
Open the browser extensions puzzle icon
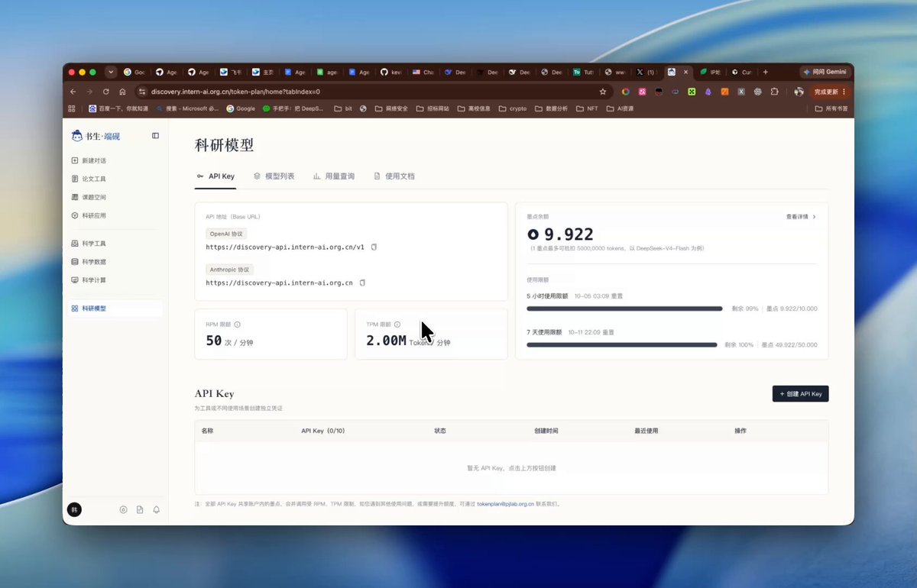tap(775, 92)
